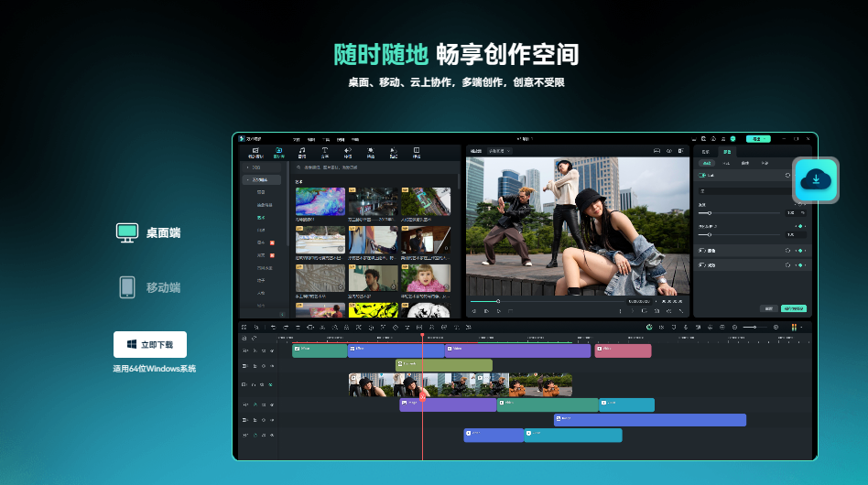Toggle green eye icon on video thumbnail track
Image resolution: width=868 pixels, height=485 pixels.
271,384
